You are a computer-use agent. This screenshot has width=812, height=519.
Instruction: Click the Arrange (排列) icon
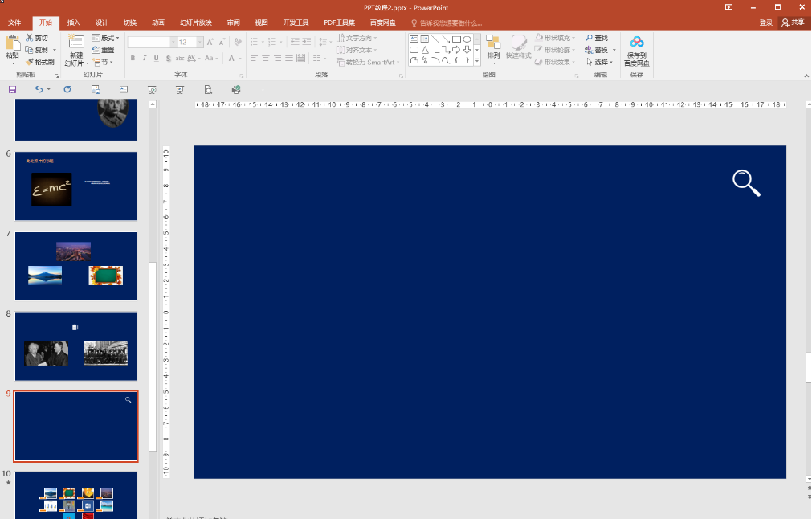tap(493, 47)
